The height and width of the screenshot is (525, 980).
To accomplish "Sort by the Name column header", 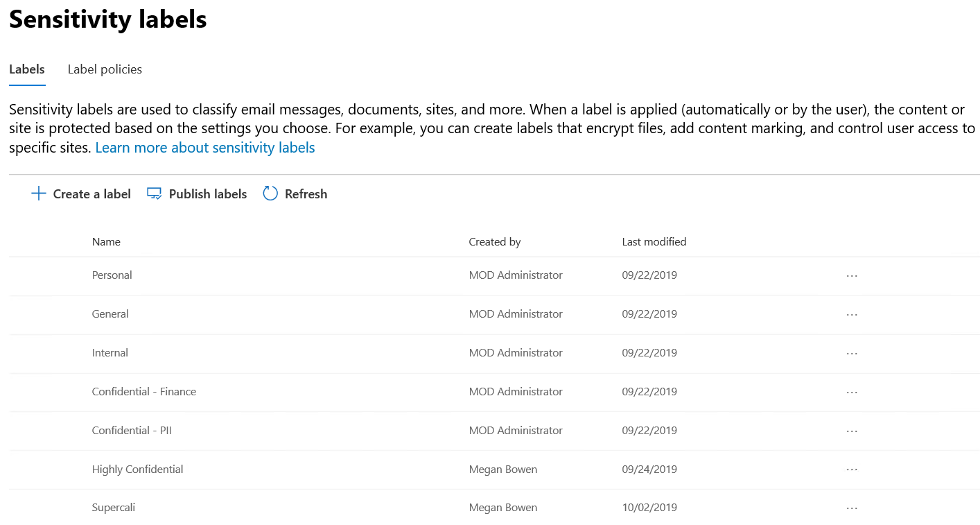I will (106, 242).
